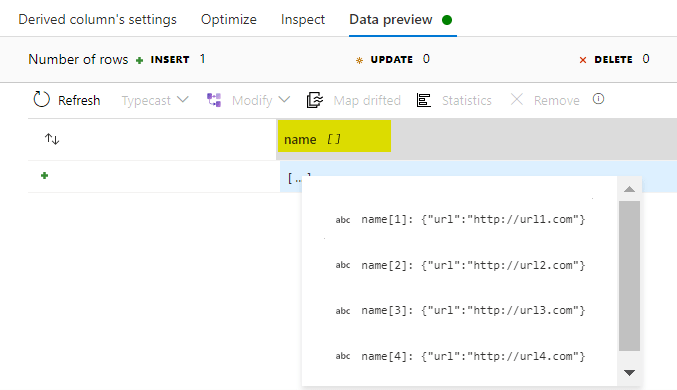Open Derived column's settings tab
The height and width of the screenshot is (390, 677).
(97, 19)
